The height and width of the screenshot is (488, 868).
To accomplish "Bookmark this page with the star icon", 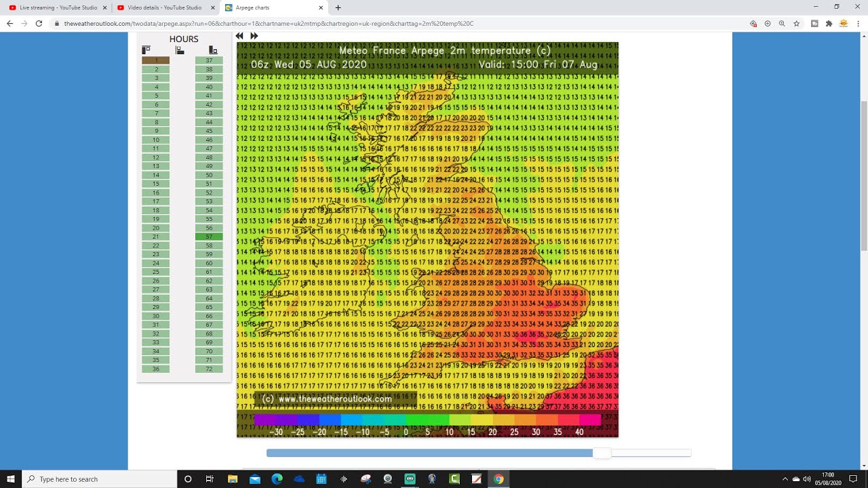I will pos(796,23).
